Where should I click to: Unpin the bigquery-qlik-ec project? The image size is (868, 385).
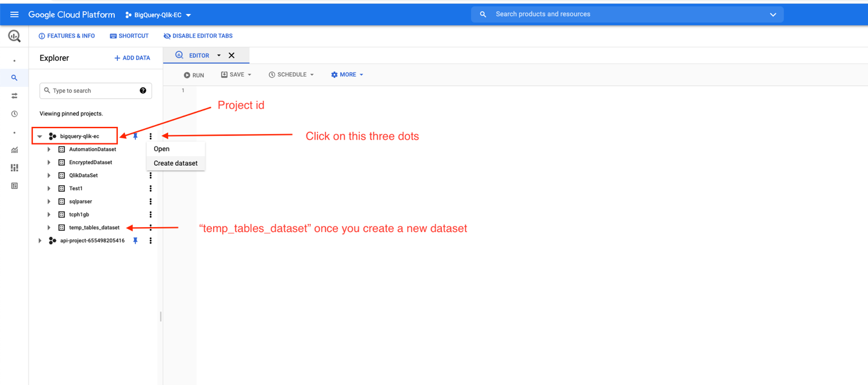tap(135, 136)
